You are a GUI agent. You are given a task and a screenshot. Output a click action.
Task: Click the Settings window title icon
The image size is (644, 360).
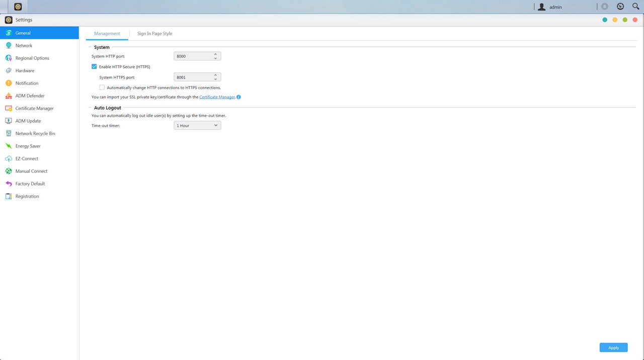(x=9, y=20)
